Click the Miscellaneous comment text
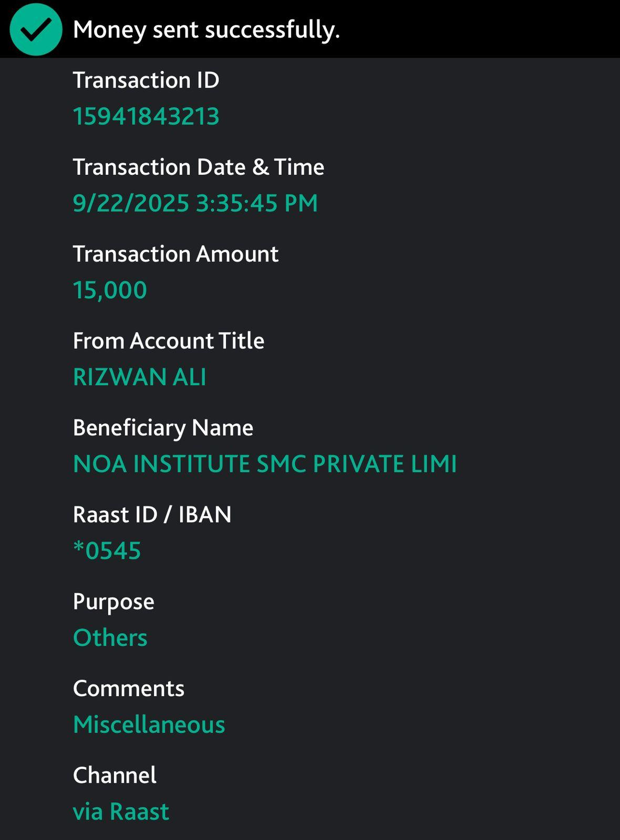Viewport: 620px width, 840px height. (149, 724)
